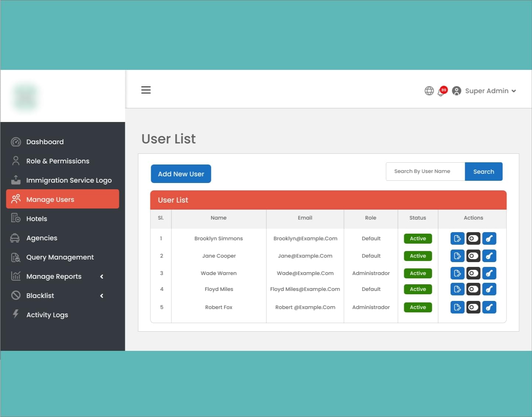Select Jane@Example.Com email cell
Viewport: 532px width, 417px height.
pos(305,256)
